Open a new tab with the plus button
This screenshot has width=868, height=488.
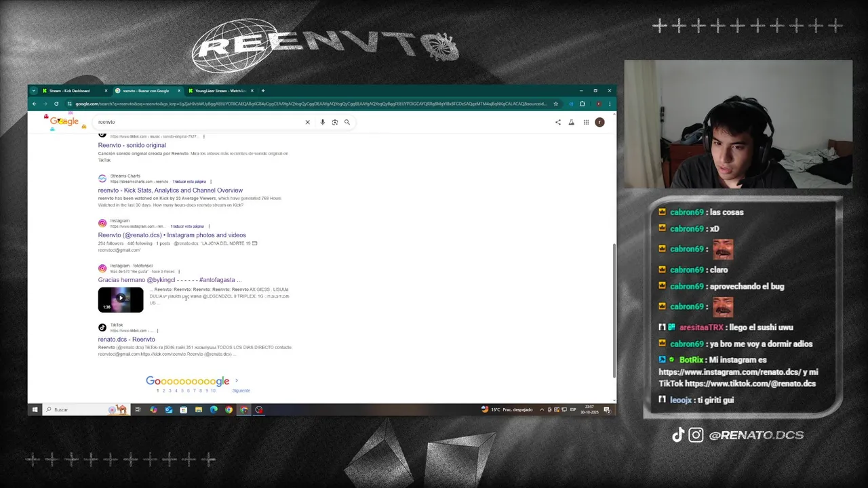pos(263,90)
